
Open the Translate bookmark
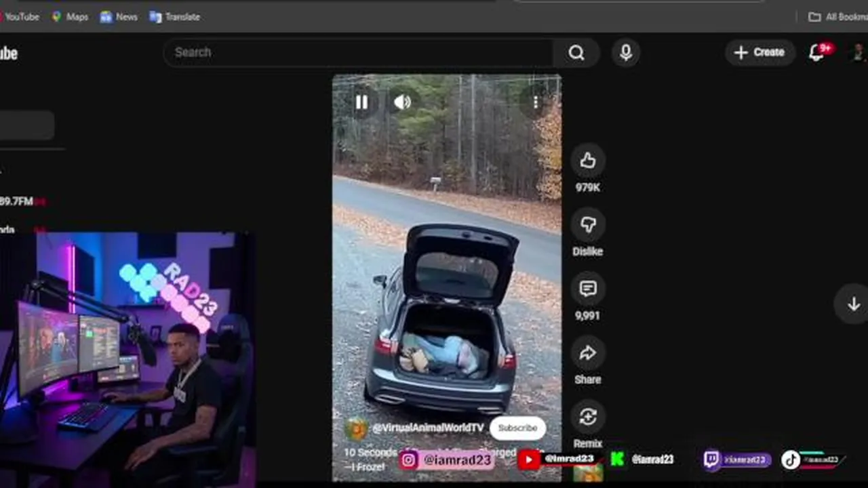174,17
